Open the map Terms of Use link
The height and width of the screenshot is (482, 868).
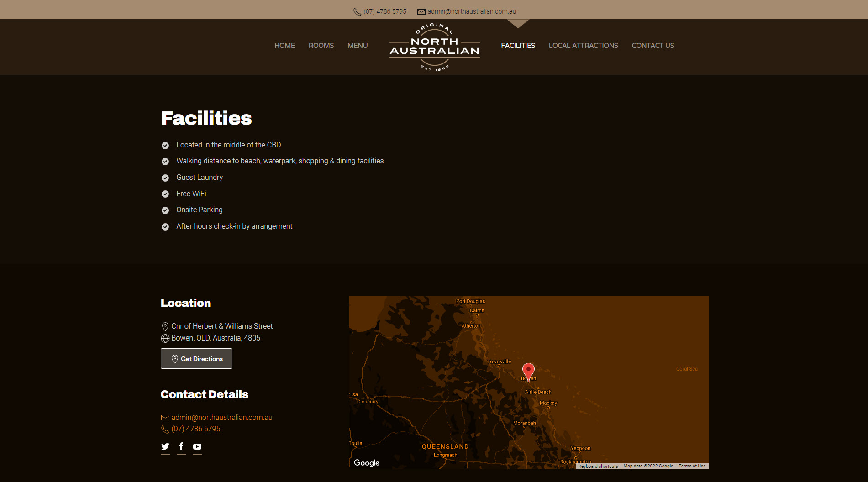[692, 466]
